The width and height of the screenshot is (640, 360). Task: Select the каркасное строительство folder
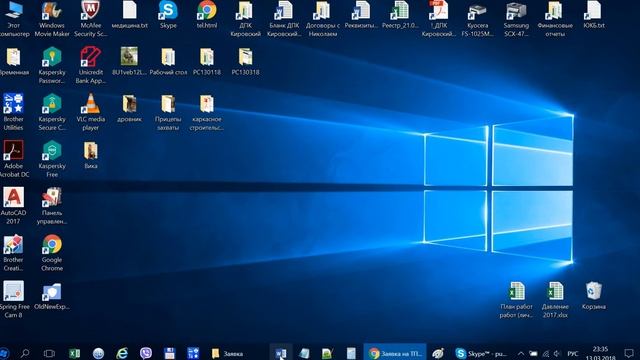pyautogui.click(x=207, y=113)
